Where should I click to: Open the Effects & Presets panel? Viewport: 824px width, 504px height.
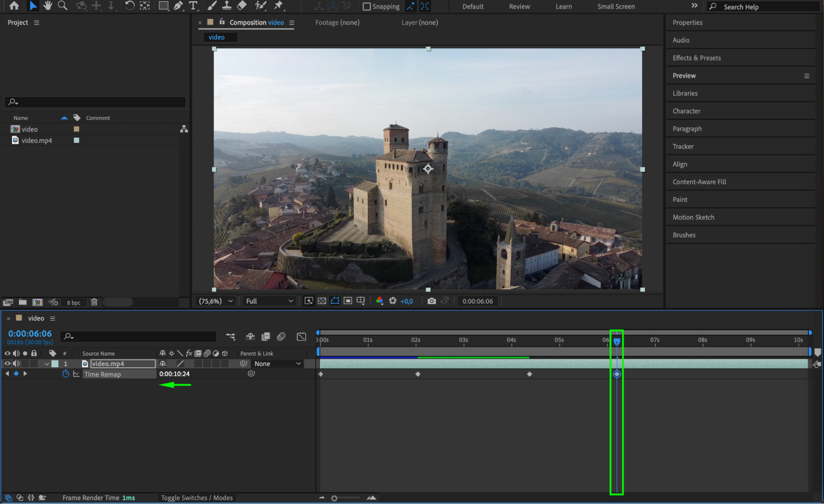(x=696, y=58)
